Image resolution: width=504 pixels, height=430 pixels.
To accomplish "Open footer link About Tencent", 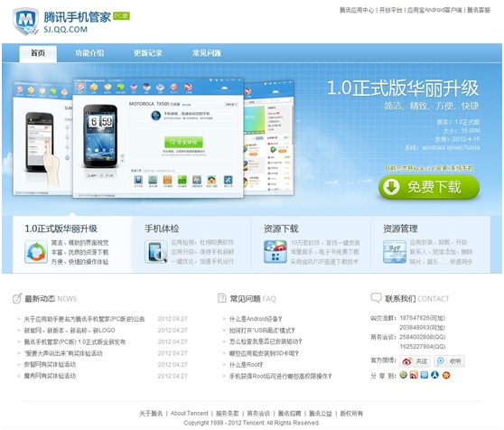I will click(x=190, y=414).
